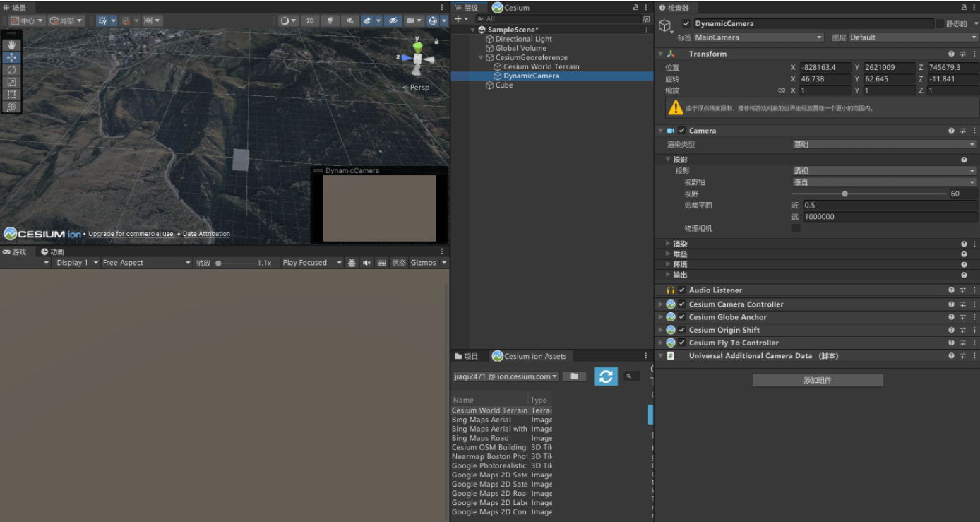Viewport: 980px width, 522px height.
Task: Open 局部 handle rotation dropdown
Action: [66, 20]
